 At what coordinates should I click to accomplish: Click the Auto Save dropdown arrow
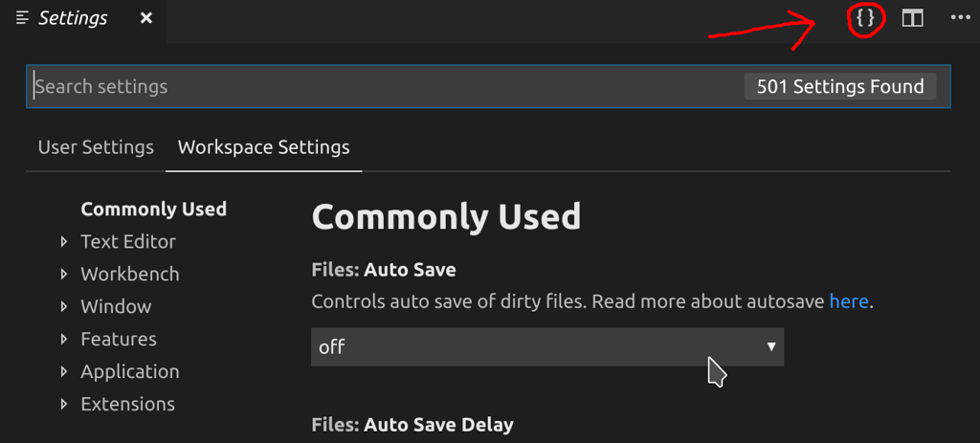tap(772, 346)
